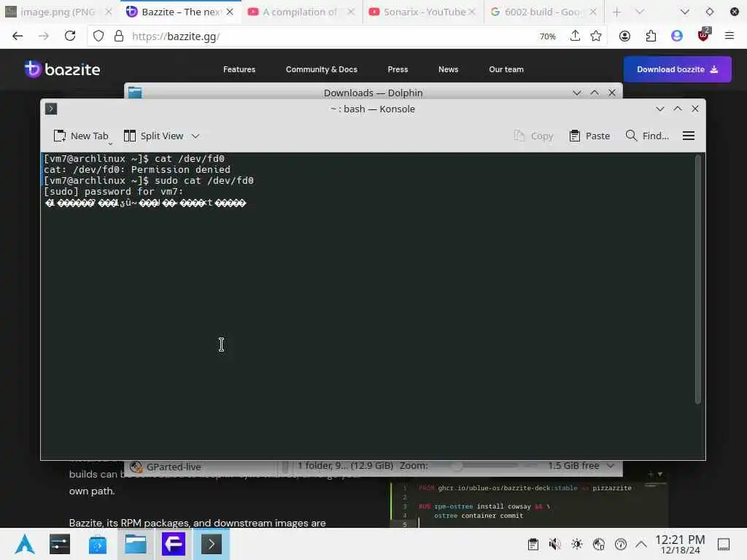Open Find in Konsole toolbar

(x=647, y=136)
